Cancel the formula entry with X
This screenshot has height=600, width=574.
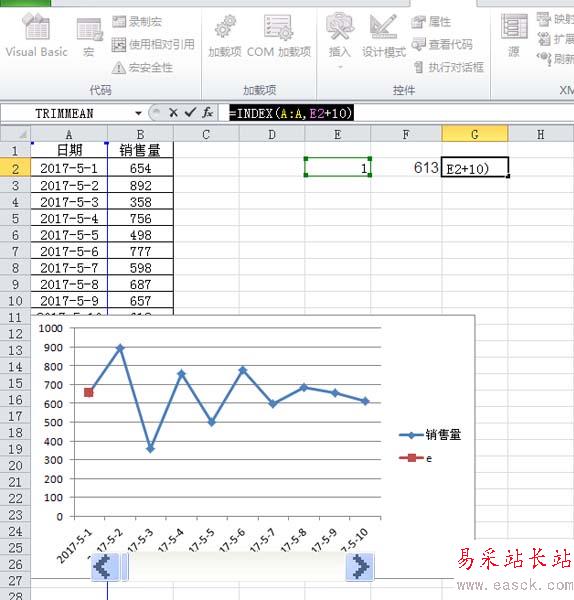click(x=173, y=113)
